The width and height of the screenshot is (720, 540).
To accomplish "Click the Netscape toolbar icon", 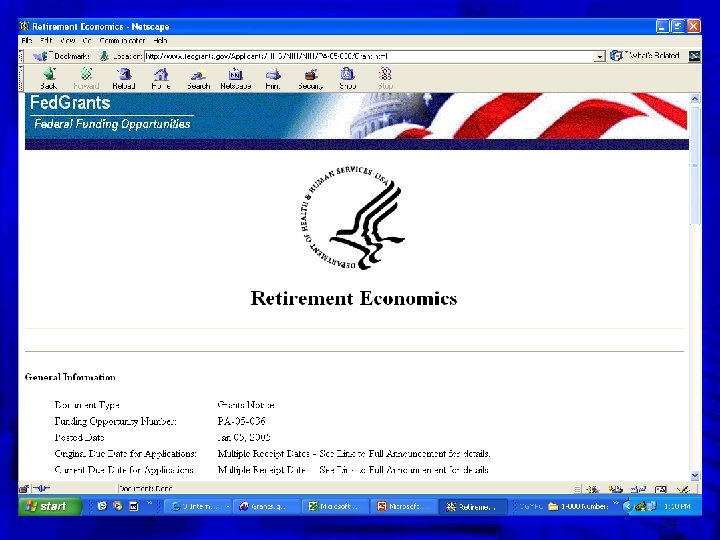I will coord(236,79).
